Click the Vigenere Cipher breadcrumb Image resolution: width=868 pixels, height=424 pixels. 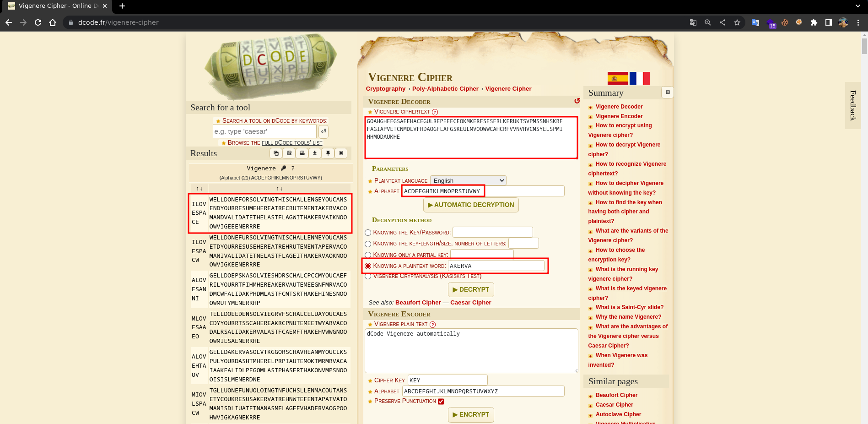[x=508, y=89]
